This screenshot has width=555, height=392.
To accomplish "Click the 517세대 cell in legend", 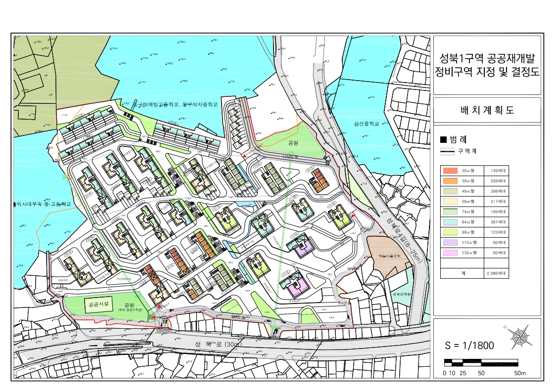I will [496, 202].
